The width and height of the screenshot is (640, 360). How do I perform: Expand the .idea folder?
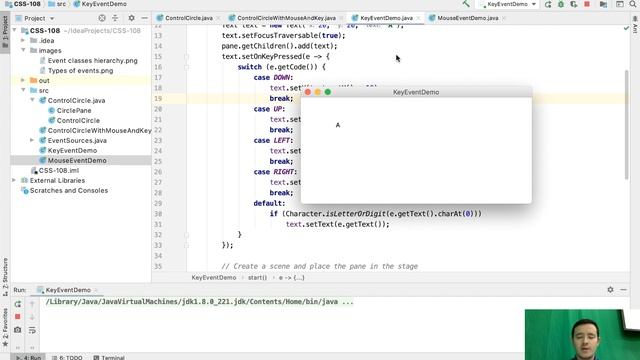coord(23,40)
